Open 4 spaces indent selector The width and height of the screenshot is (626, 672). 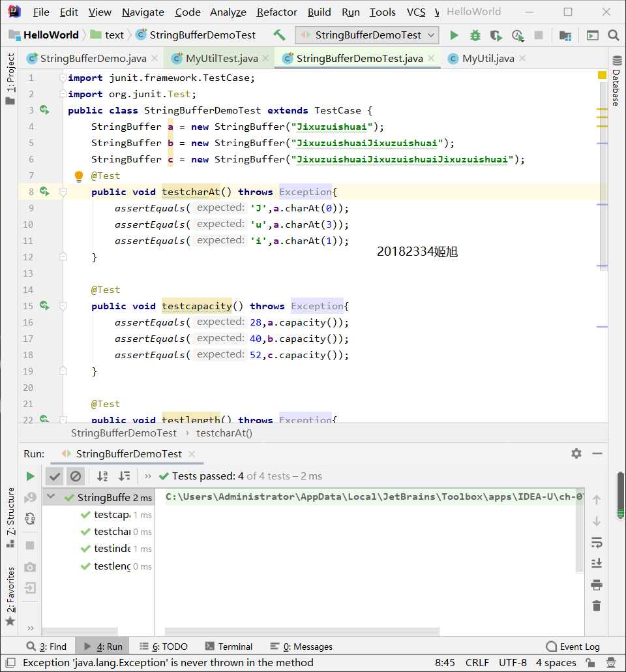click(x=556, y=663)
